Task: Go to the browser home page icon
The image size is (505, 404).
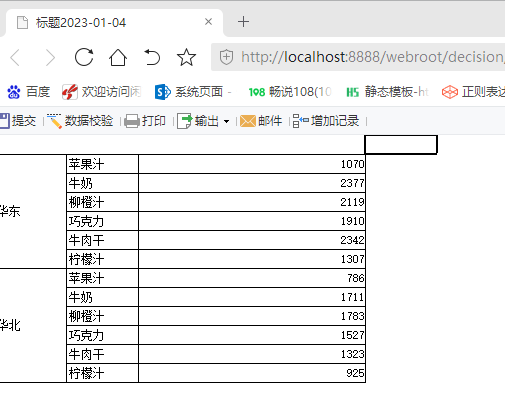Action: [x=118, y=57]
